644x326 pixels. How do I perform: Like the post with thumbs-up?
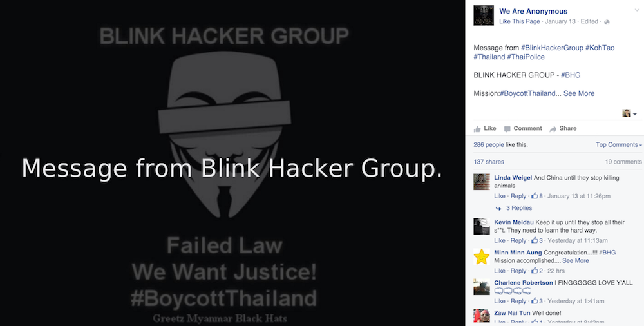485,128
